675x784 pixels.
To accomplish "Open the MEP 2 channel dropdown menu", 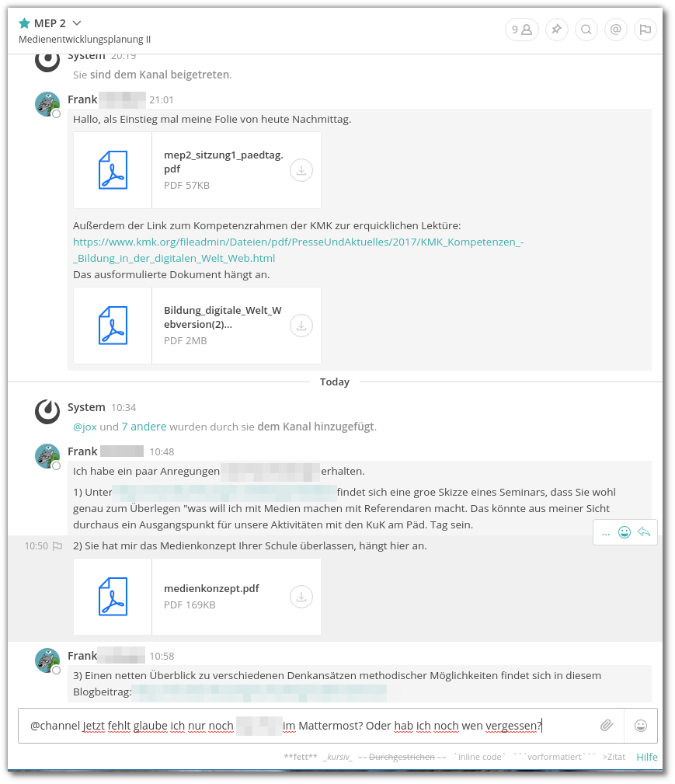I will pyautogui.click(x=76, y=23).
